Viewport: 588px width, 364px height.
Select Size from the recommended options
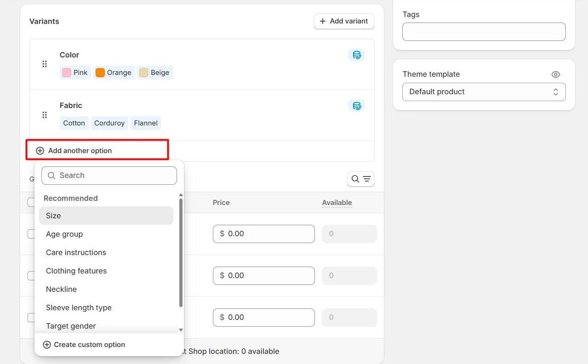(106, 216)
